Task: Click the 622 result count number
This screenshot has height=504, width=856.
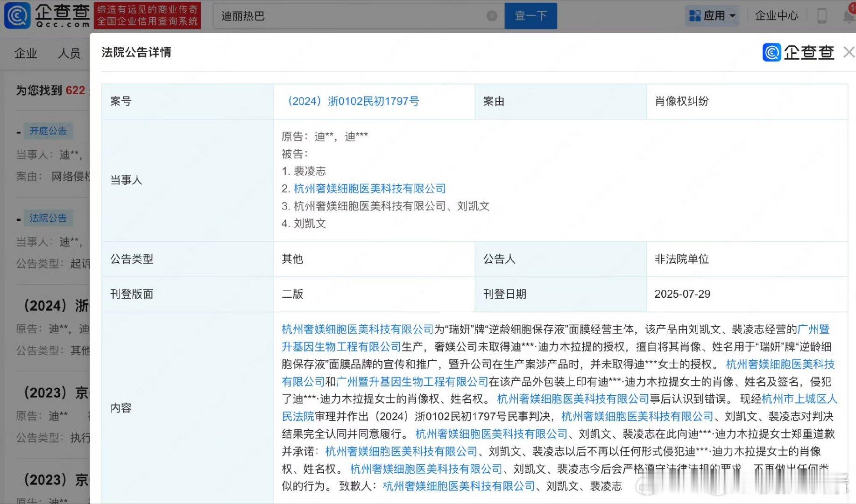Action: pyautogui.click(x=75, y=90)
